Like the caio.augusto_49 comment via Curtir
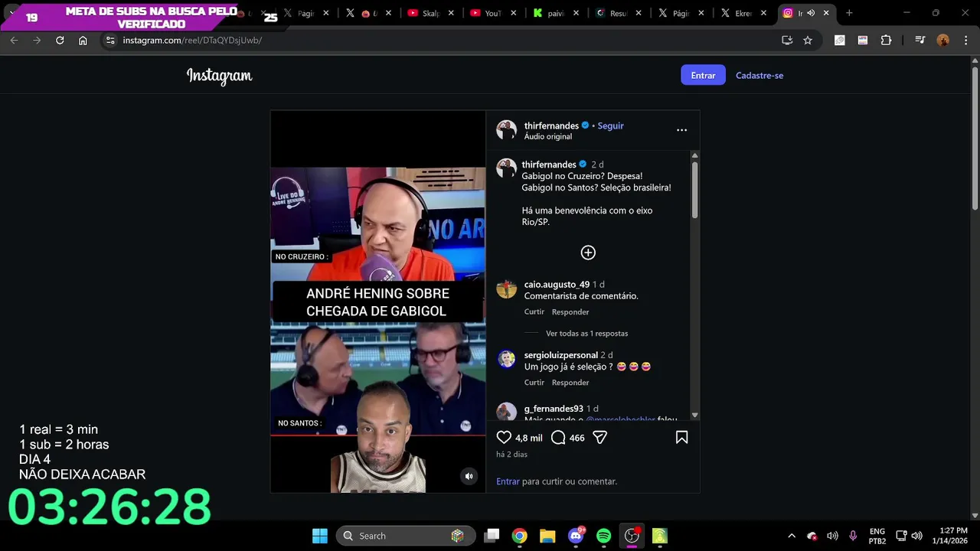The width and height of the screenshot is (980, 551). click(x=534, y=312)
